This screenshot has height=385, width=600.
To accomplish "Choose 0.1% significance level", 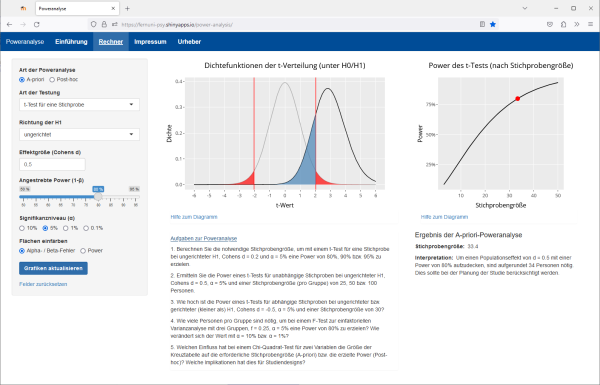I will coord(86,228).
